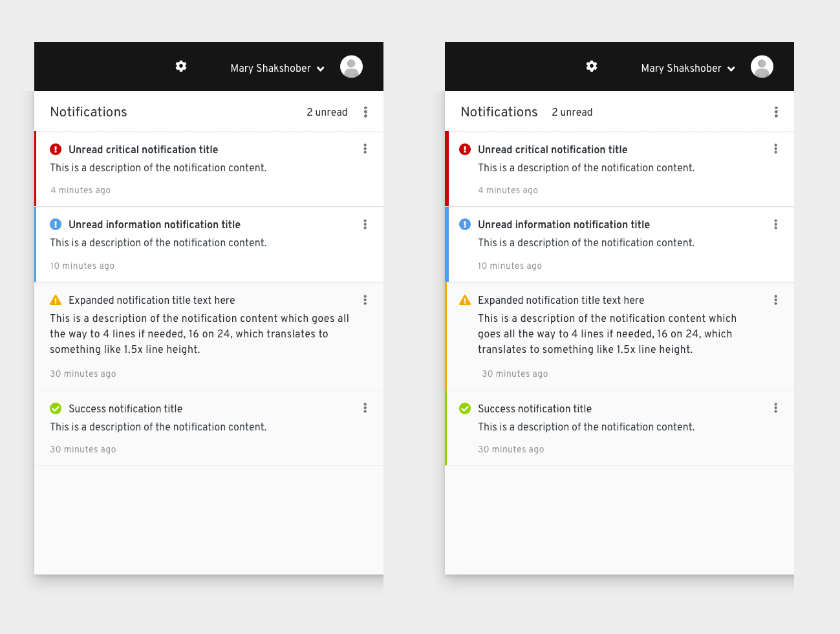The width and height of the screenshot is (840, 634).
Task: Click 'Notifications' heading in right panel
Action: (499, 112)
